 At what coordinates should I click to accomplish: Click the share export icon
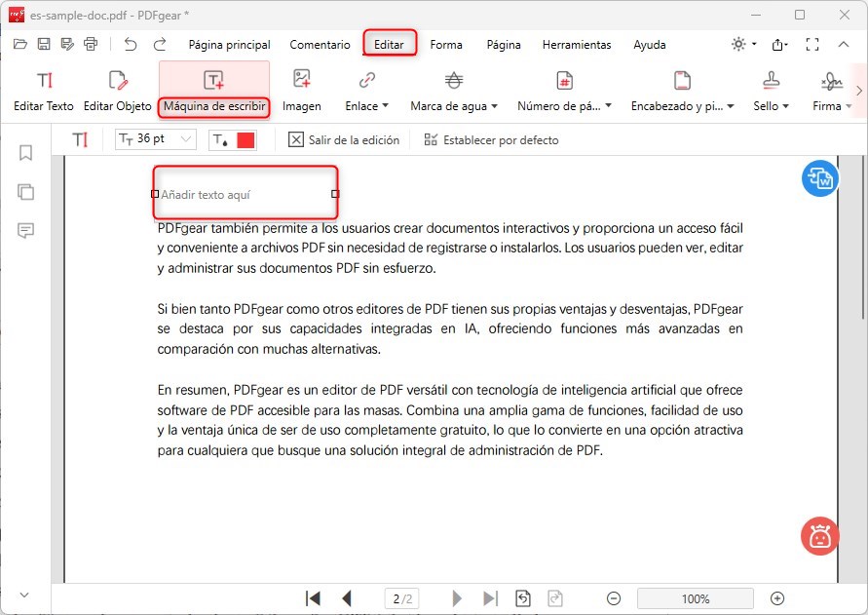point(779,44)
